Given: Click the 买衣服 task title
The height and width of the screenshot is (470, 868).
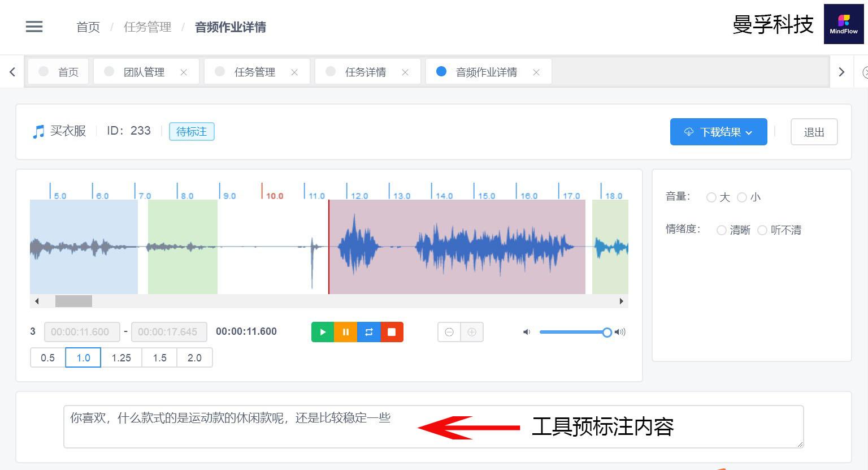Looking at the screenshot, I should pyautogui.click(x=68, y=131).
